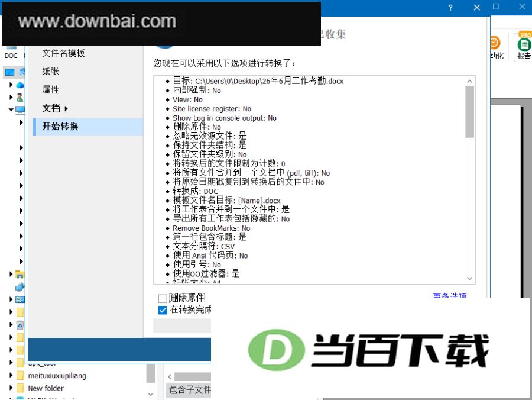The image size is (532, 400).
Task: Select the meituxiuxiupiliang folder
Action: click(57, 376)
